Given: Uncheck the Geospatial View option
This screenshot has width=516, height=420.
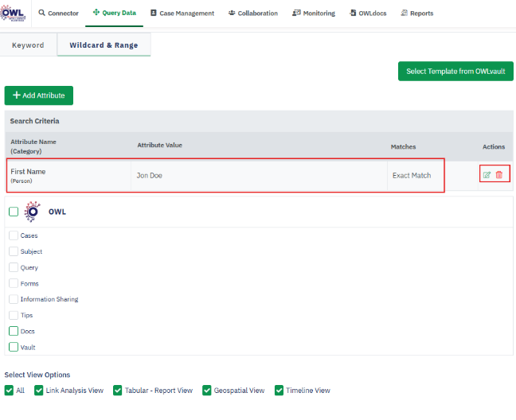Looking at the screenshot, I should [207, 391].
